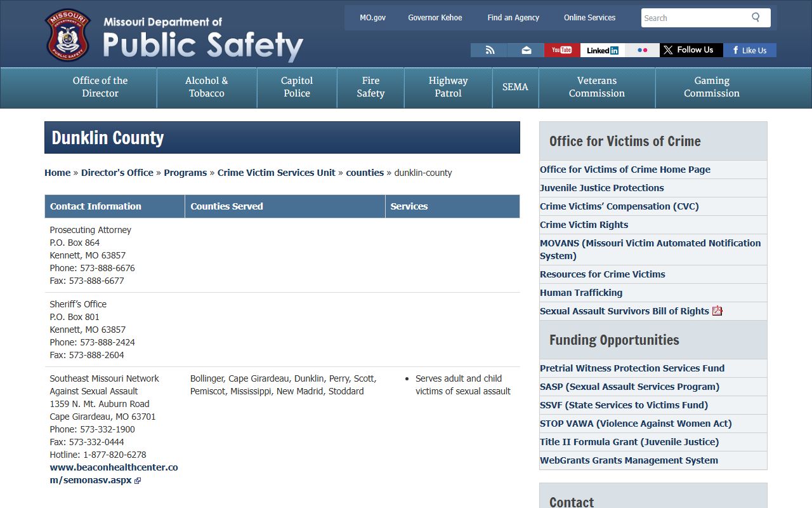
Task: Click the external link icon after semonasv.aspx
Action: 138,481
